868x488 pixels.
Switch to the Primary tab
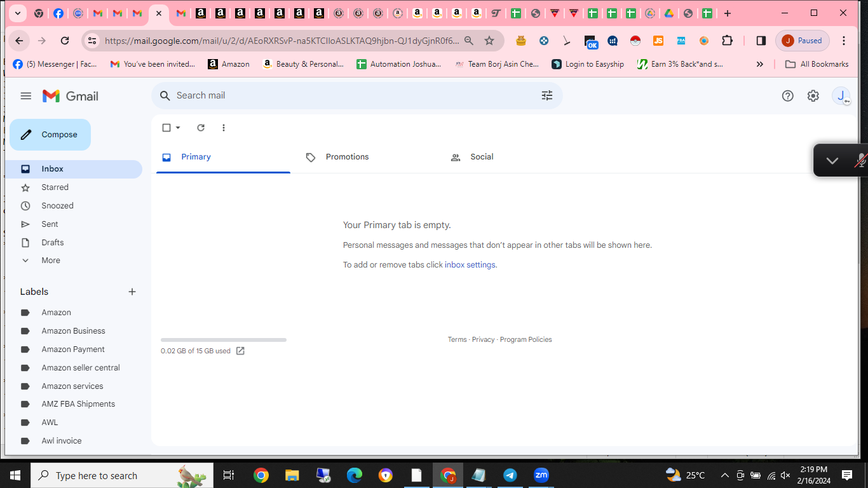[223, 157]
